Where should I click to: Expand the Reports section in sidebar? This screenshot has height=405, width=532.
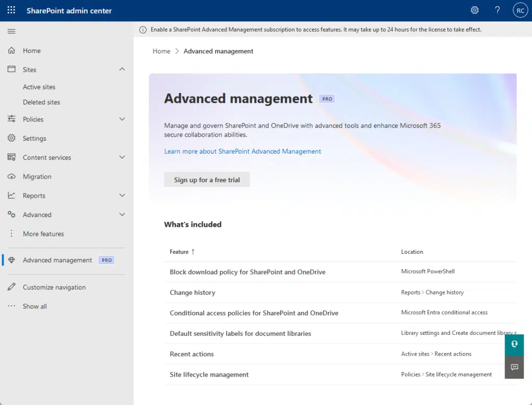click(x=122, y=196)
